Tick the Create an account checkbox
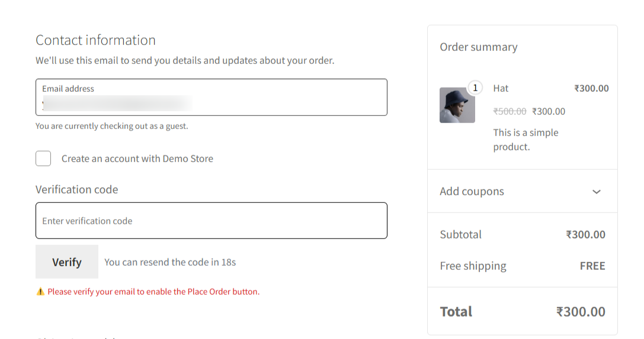Screen dimensions: 644x339 (43, 159)
